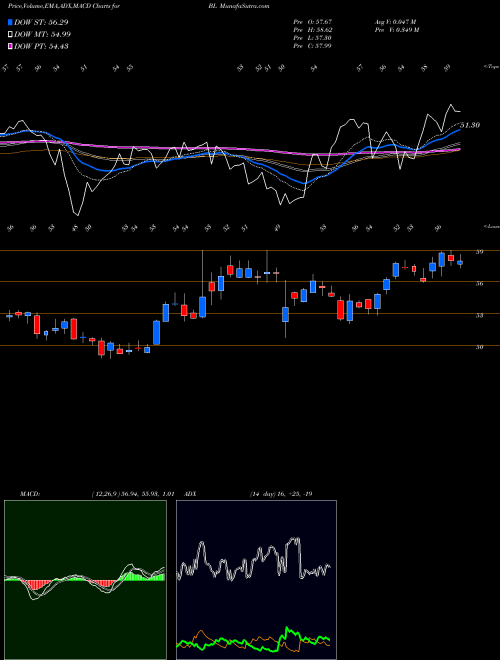Click the 'Pre H: 58.62' high value
Screen dimensions: 500x660
(312, 30)
